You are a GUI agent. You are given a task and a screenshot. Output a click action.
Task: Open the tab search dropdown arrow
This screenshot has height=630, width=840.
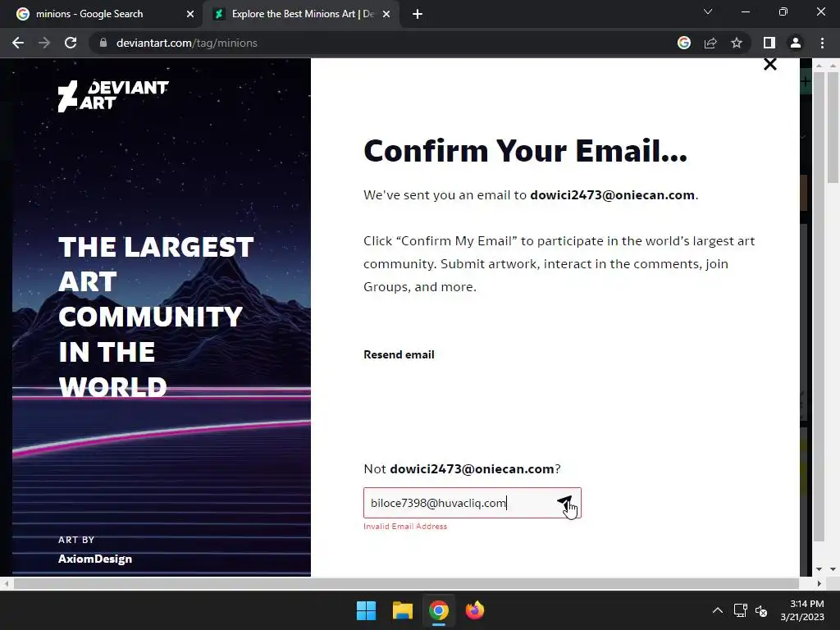pos(708,11)
